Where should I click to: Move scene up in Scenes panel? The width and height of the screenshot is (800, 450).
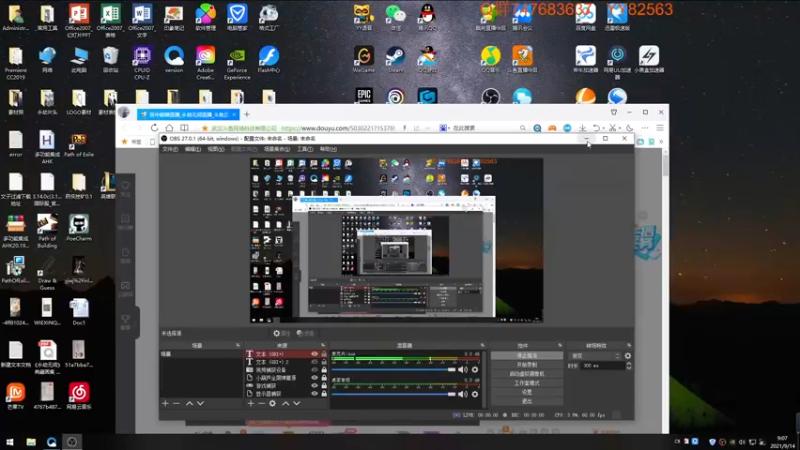pos(189,404)
